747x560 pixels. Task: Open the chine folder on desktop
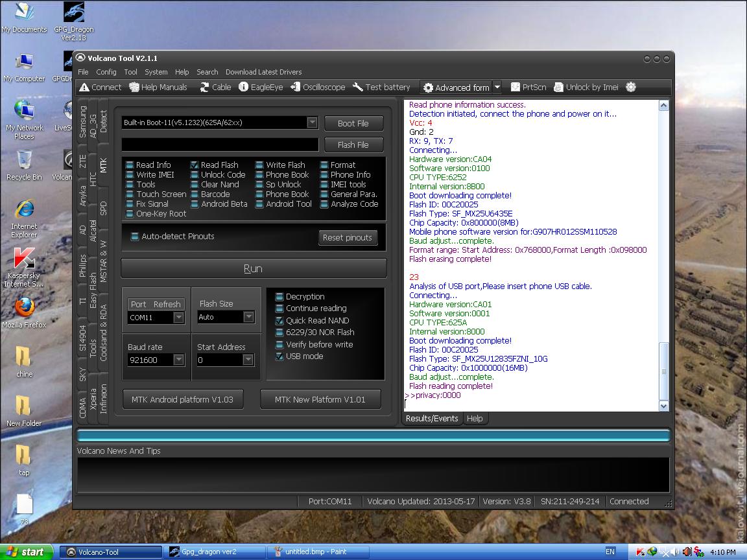[24, 362]
